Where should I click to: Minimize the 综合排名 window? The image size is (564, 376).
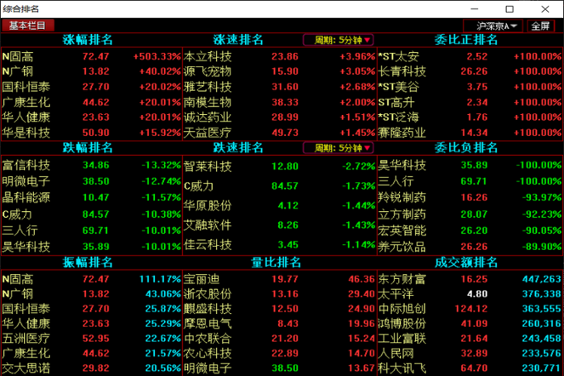[x=474, y=9]
